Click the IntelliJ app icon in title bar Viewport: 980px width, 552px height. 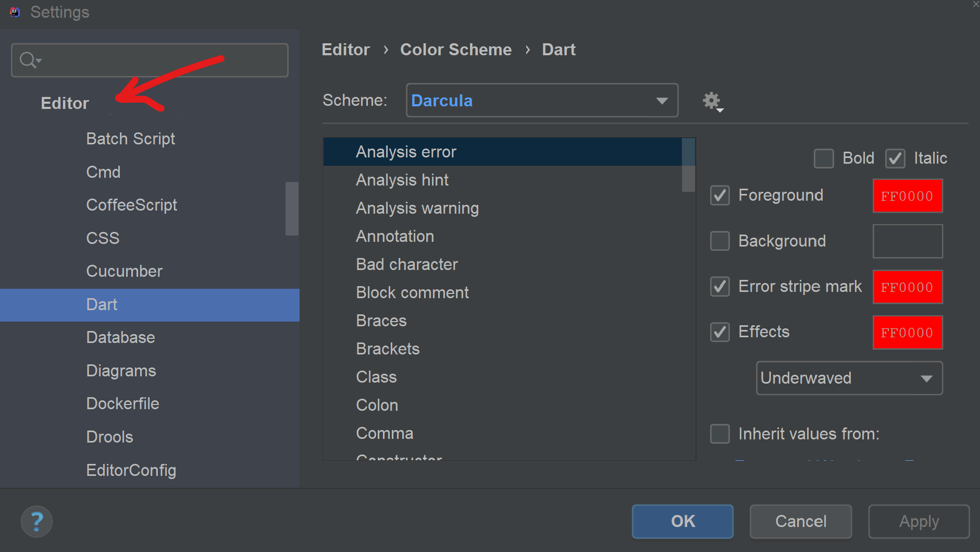15,12
